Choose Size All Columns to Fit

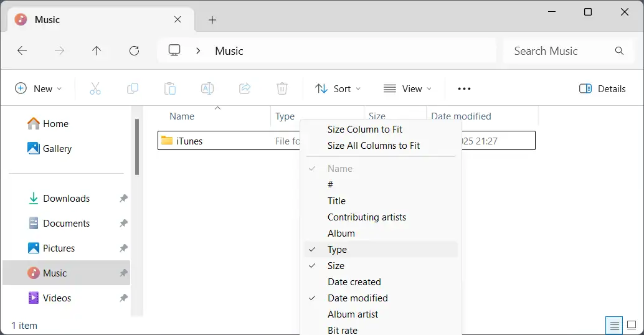tap(374, 146)
